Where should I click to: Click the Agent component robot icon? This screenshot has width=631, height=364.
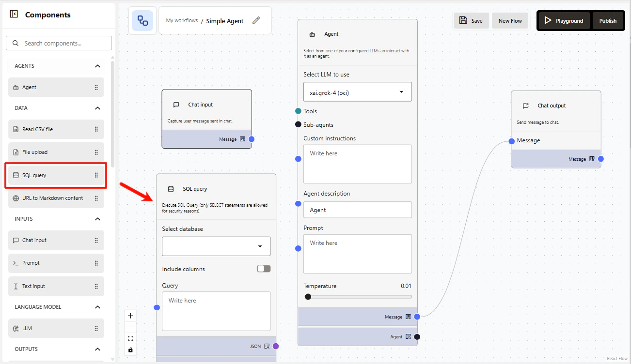pyautogui.click(x=16, y=87)
